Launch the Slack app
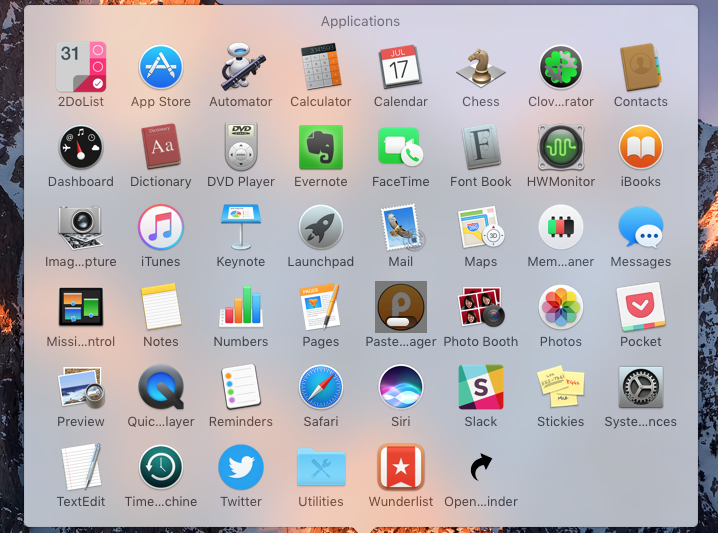 [x=481, y=387]
